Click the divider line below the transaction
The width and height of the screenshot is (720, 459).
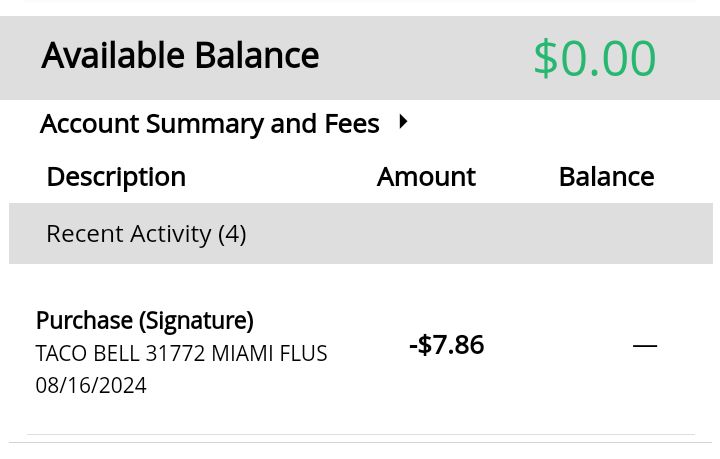360,435
